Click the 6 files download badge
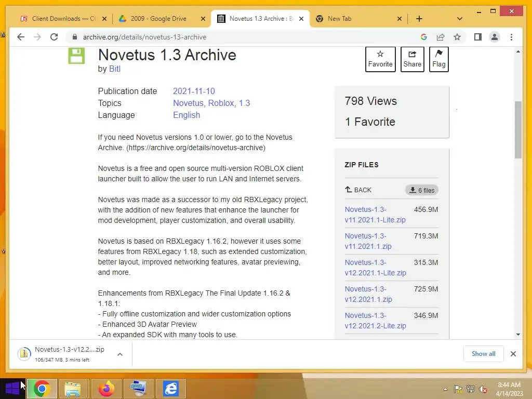The height and width of the screenshot is (399, 532). 422,190
